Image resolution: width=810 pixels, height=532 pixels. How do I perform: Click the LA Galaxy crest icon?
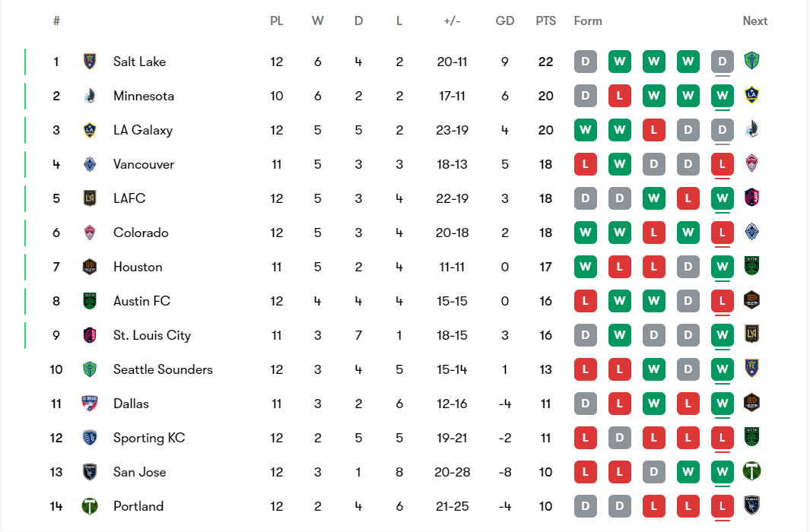[90, 130]
